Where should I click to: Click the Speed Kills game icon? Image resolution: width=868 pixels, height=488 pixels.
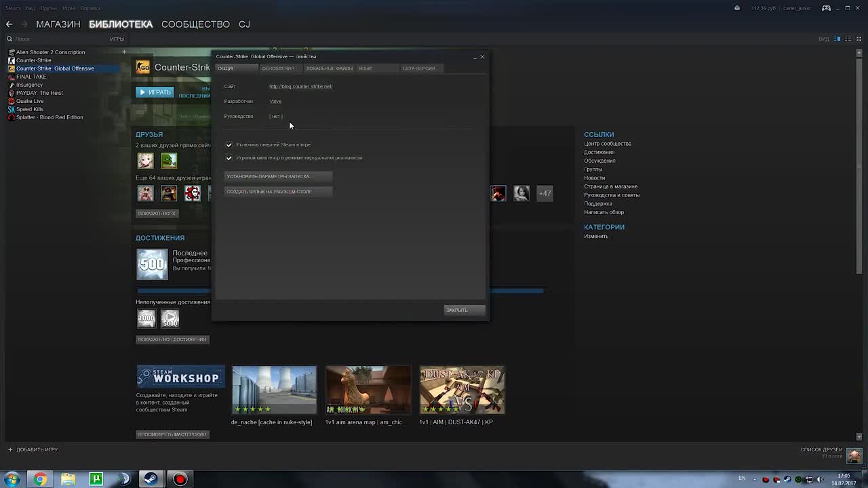(12, 109)
